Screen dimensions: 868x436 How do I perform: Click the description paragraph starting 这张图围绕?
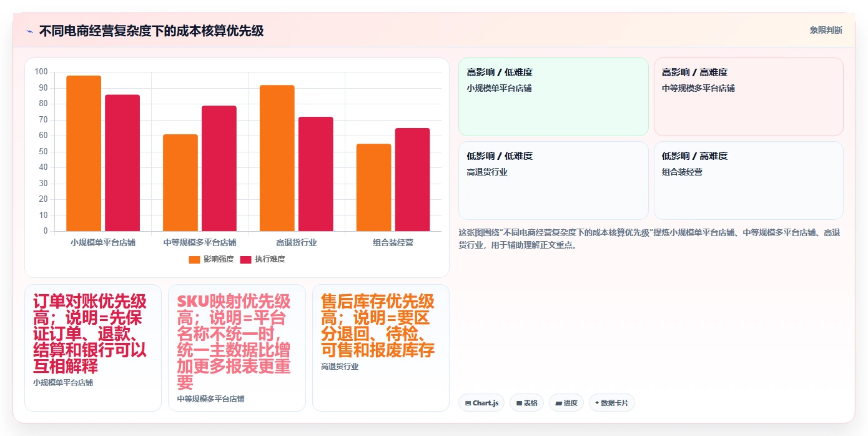point(649,239)
